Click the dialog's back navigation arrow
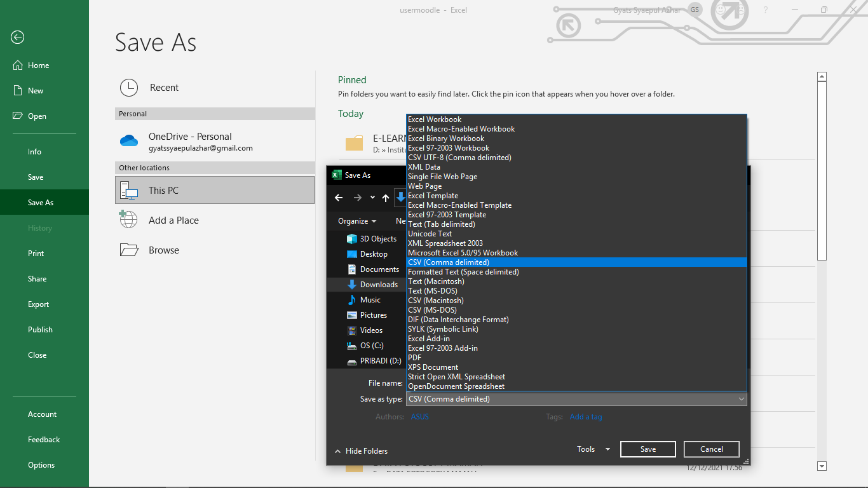This screenshot has height=488, width=868. click(339, 198)
